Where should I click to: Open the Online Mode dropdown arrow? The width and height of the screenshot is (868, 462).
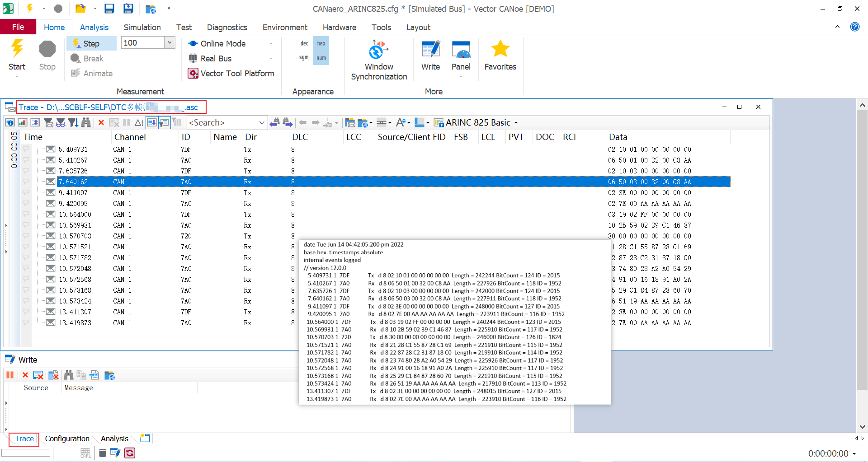[271, 43]
